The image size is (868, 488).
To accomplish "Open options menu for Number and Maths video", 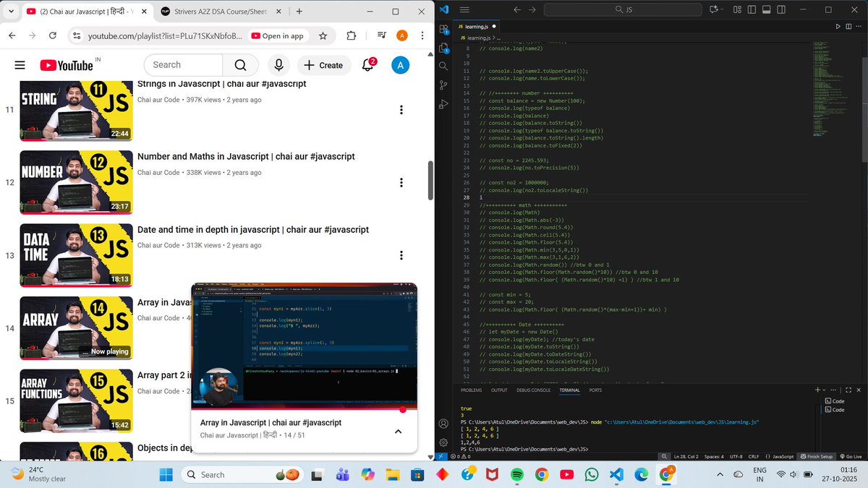I will [x=401, y=183].
